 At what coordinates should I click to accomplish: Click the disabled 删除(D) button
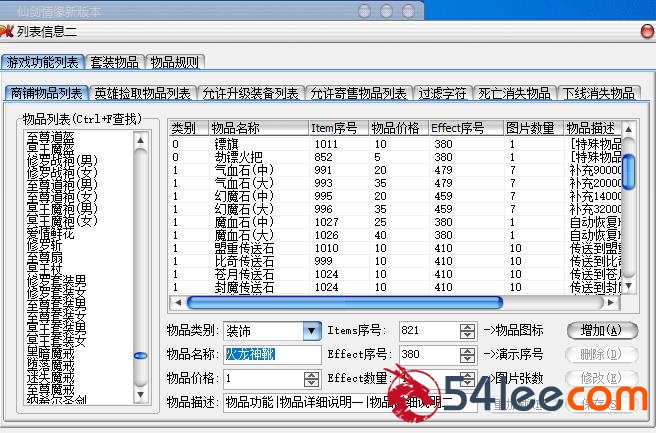602,355
